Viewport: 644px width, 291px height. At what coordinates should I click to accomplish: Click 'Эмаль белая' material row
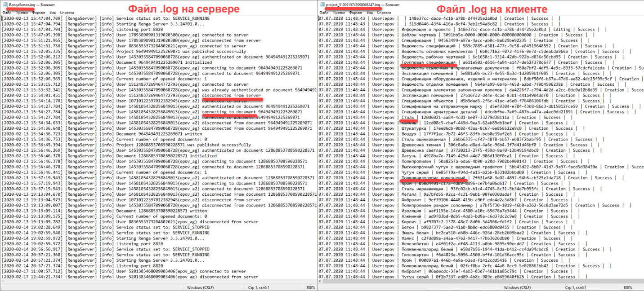452,233
